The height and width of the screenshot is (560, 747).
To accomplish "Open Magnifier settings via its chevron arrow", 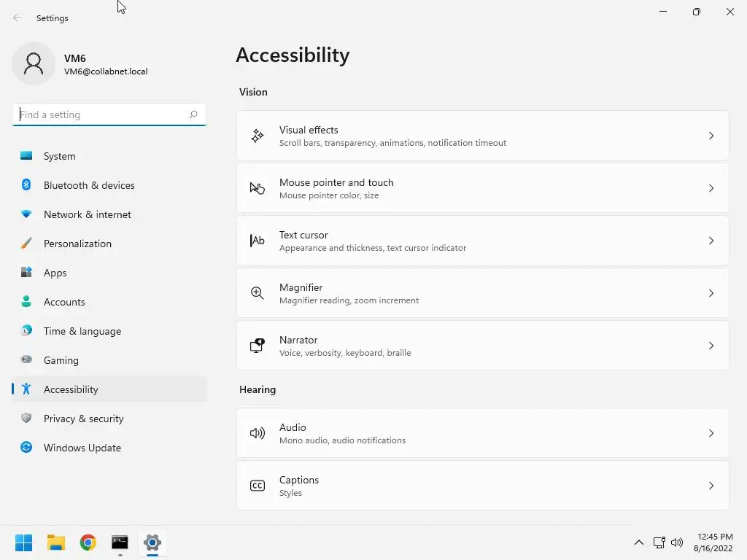I will (711, 293).
